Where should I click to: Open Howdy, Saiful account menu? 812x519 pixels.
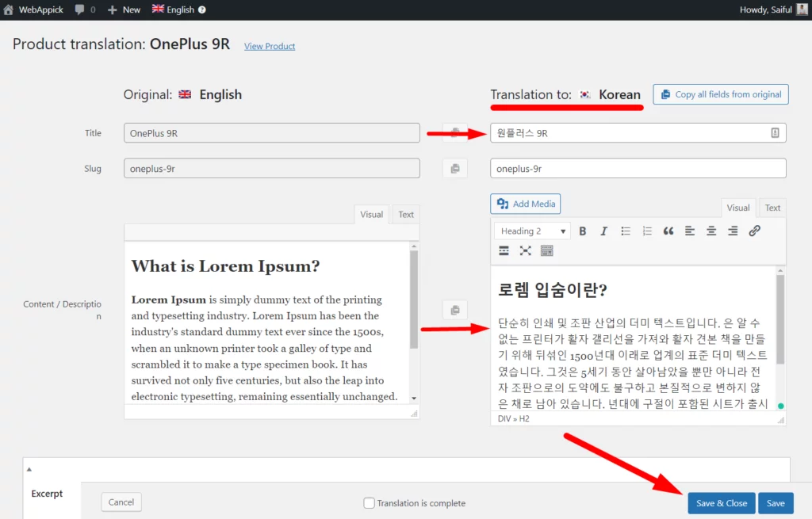[766, 10]
